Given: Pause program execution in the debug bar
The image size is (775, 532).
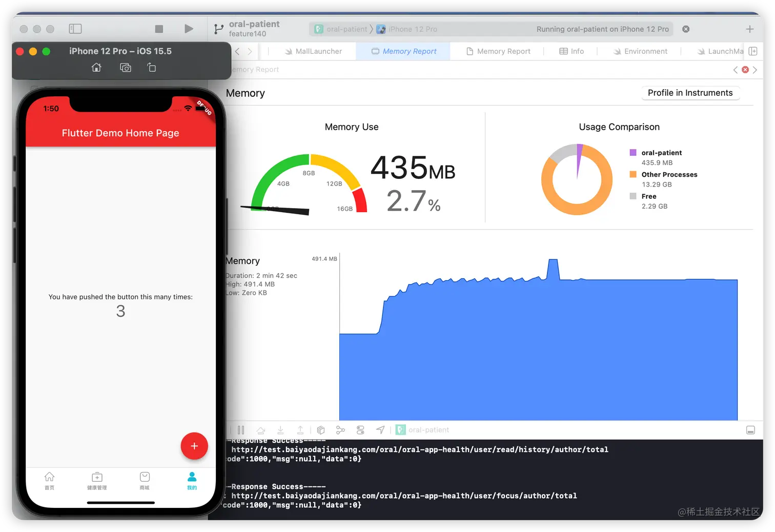Looking at the screenshot, I should [241, 430].
